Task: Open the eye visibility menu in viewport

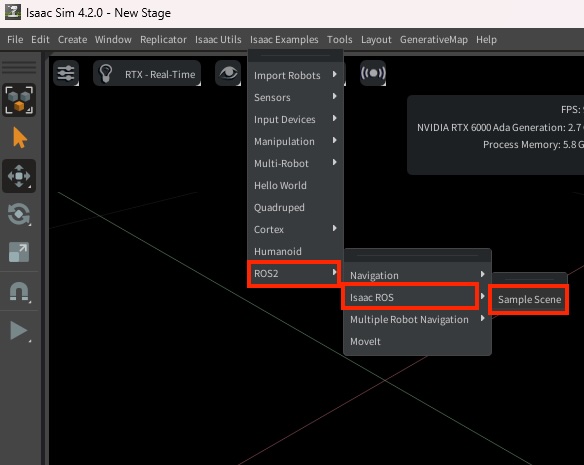Action: 228,73
